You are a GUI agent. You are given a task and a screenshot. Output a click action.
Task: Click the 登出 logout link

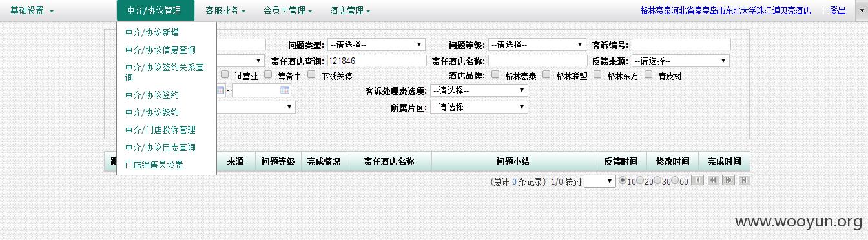tap(838, 10)
